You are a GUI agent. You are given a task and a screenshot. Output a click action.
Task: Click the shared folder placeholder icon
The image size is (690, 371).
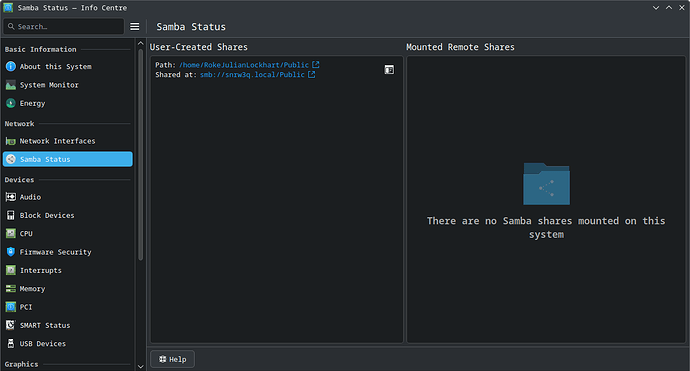pyautogui.click(x=546, y=184)
